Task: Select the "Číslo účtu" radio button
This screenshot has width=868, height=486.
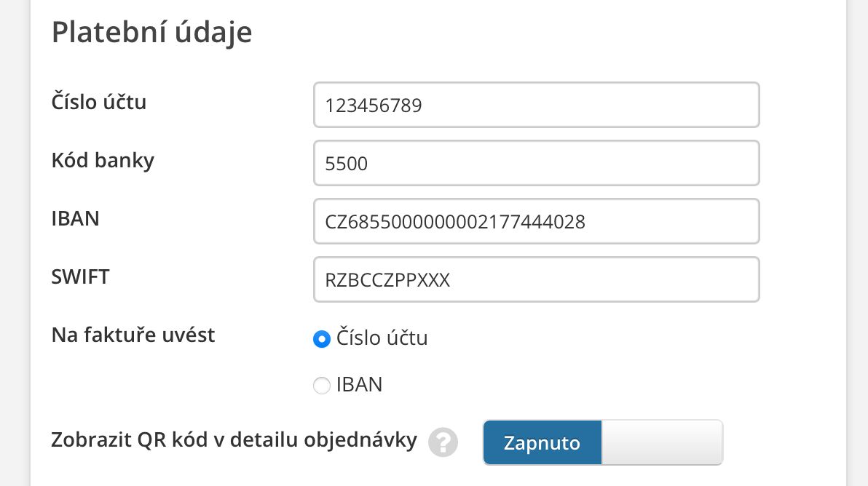Action: [x=322, y=339]
